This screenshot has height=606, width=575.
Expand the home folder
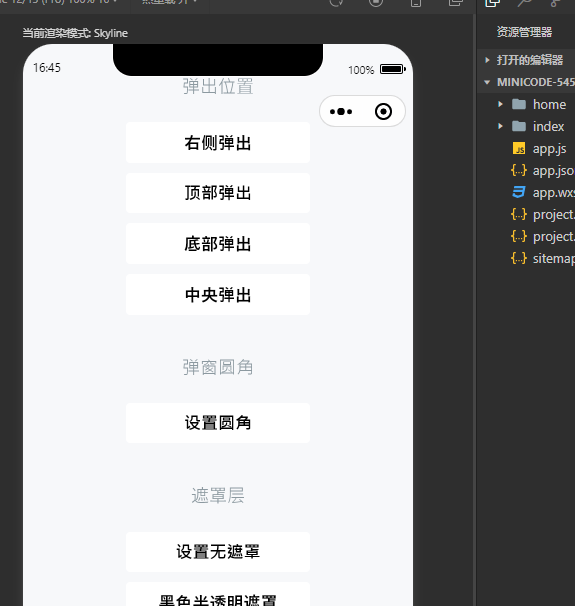tap(500, 104)
